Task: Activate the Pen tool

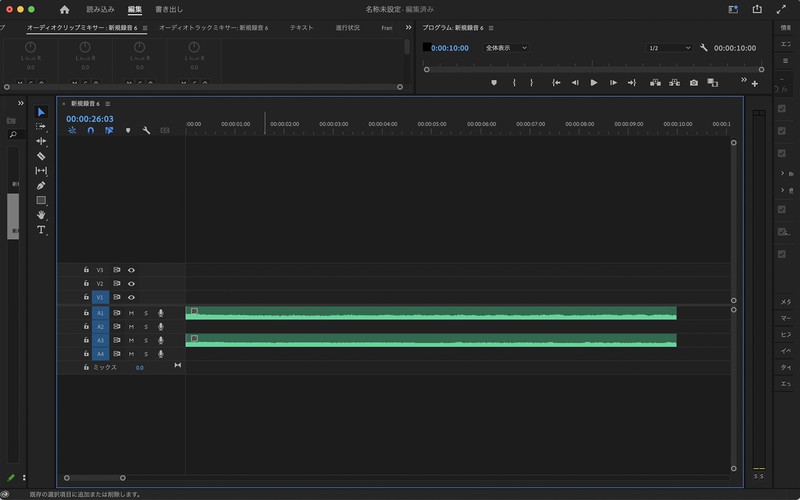Action: [41, 185]
